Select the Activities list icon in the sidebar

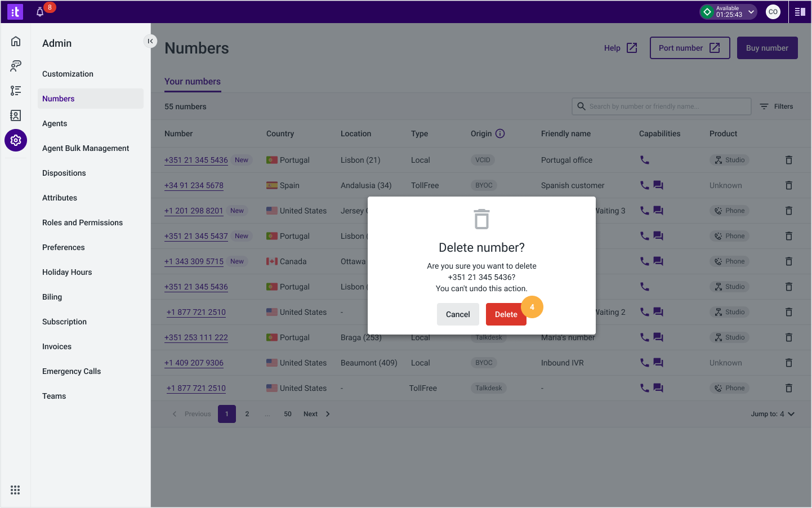coord(15,91)
